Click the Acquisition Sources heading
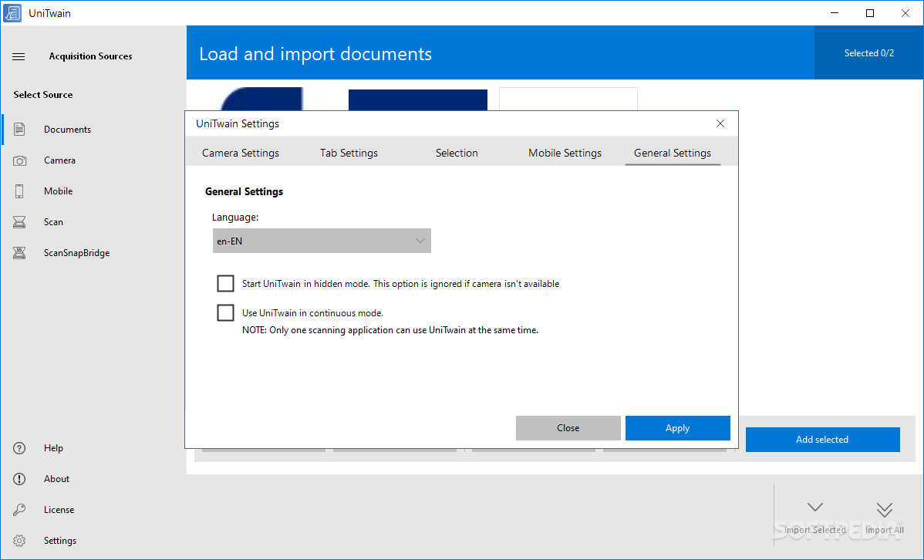This screenshot has height=560, width=924. pyautogui.click(x=90, y=56)
